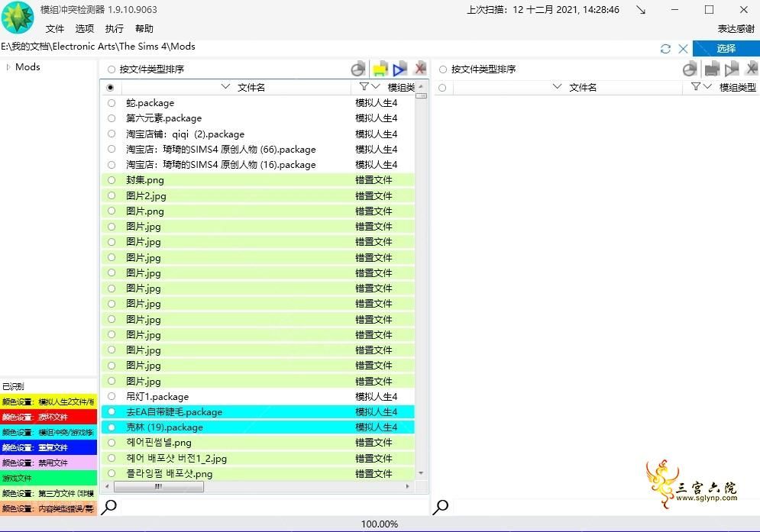
Task: Toggle the select-all radio in left pane header
Action: [x=111, y=88]
